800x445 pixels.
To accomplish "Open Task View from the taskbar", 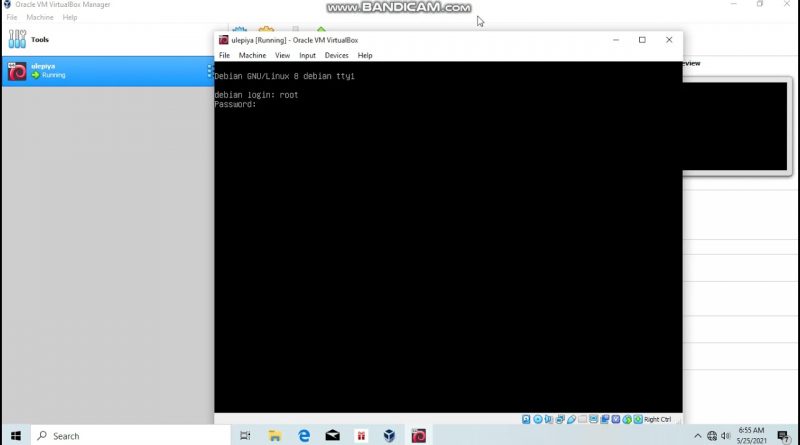I will coord(245,436).
